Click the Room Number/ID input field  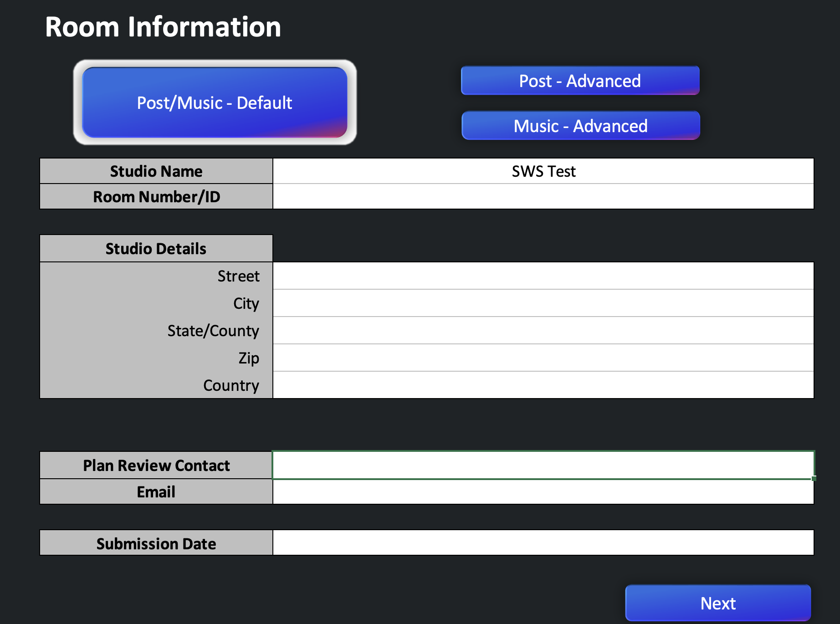[x=543, y=197]
